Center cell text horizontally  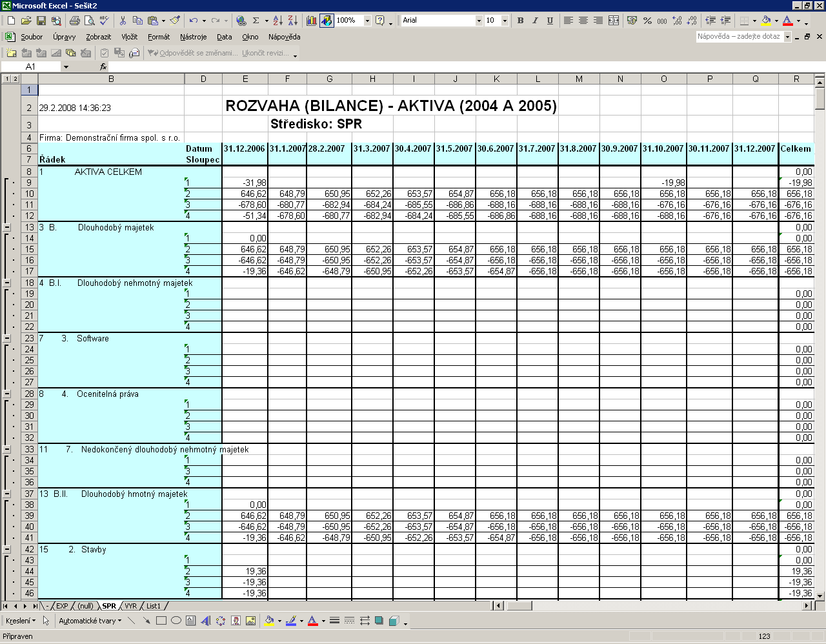coord(583,21)
